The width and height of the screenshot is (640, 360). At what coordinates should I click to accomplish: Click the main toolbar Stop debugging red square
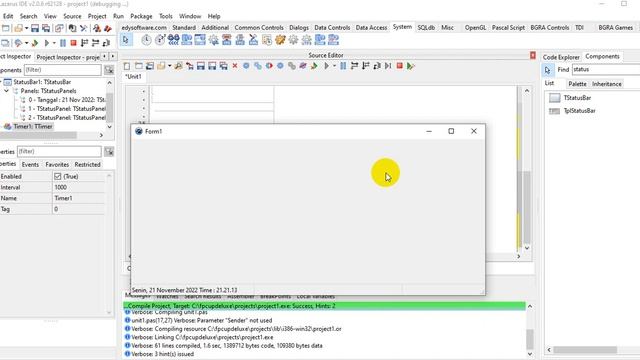[x=73, y=43]
